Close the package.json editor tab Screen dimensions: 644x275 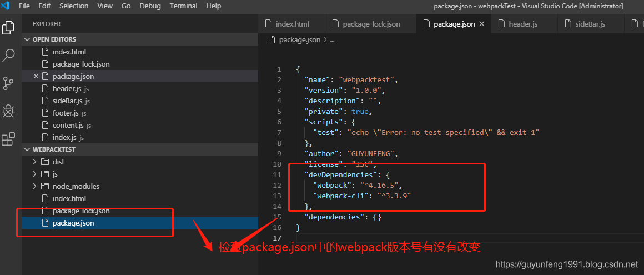click(x=482, y=24)
